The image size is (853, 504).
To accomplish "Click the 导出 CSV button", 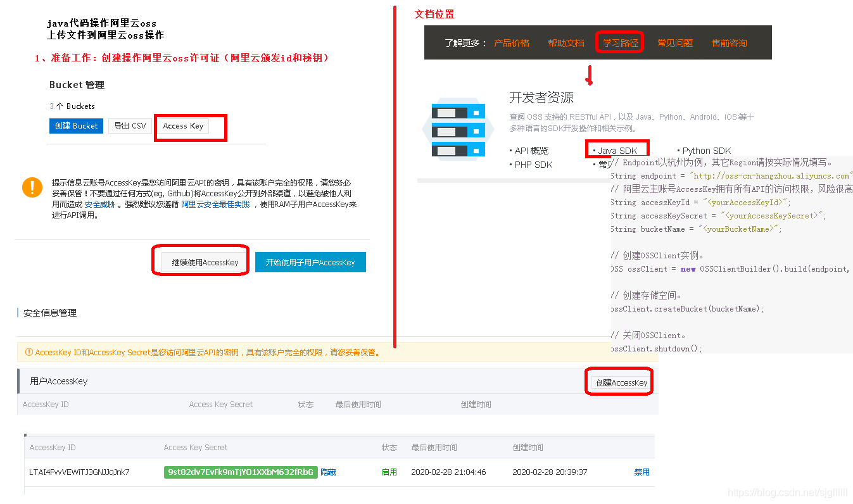I will click(x=129, y=125).
